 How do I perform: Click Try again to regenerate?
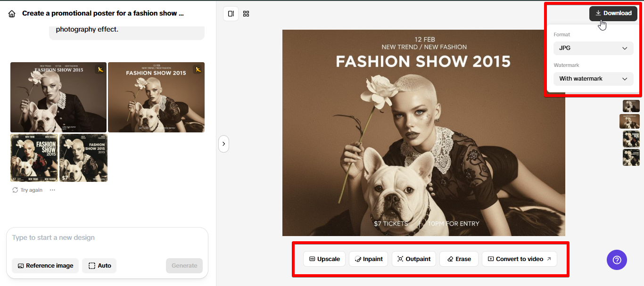(x=27, y=190)
